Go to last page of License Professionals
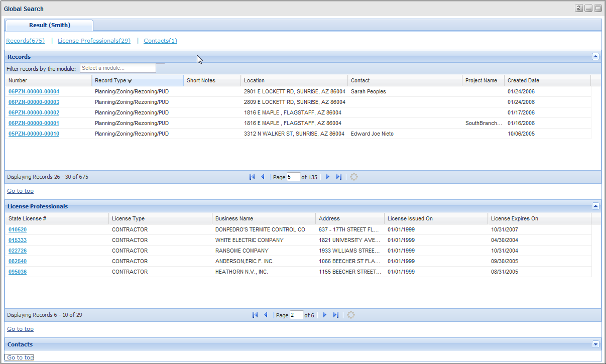 click(x=335, y=315)
